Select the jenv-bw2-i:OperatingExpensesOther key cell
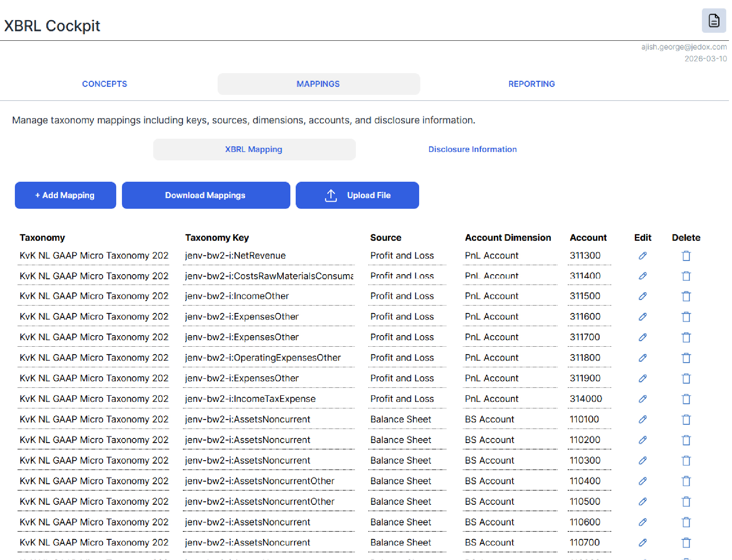This screenshot has width=732, height=560. 269,358
